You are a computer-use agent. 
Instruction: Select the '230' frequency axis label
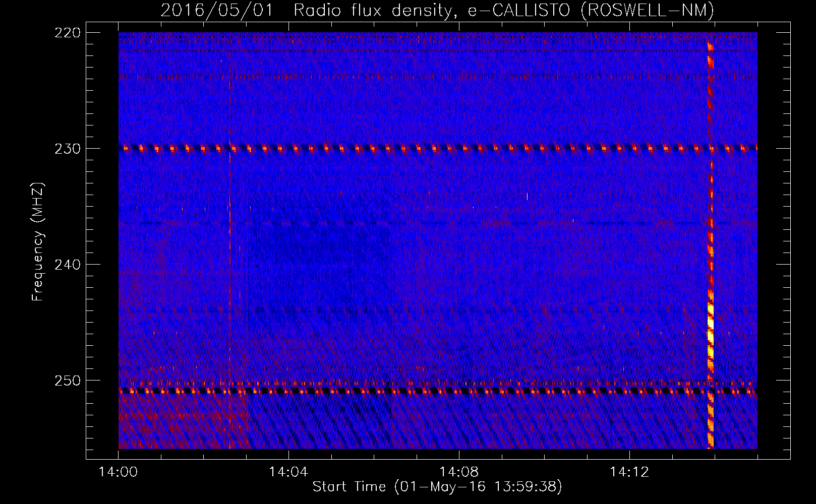pos(68,149)
